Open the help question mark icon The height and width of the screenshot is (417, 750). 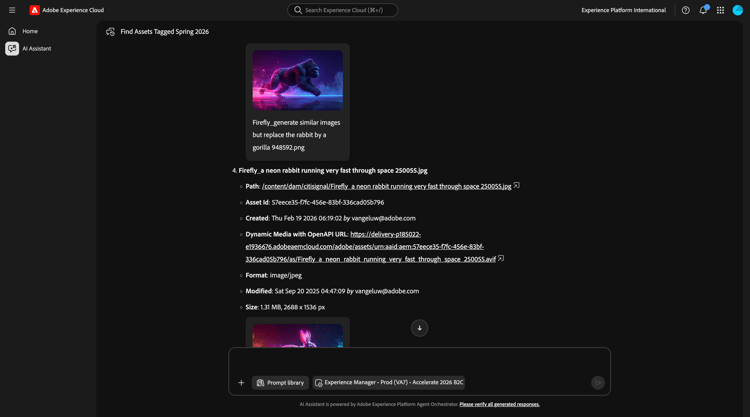pyautogui.click(x=685, y=10)
